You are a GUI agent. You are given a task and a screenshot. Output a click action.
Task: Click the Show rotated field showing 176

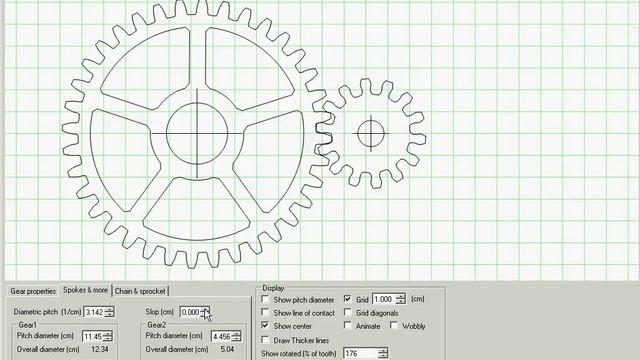(x=361, y=353)
